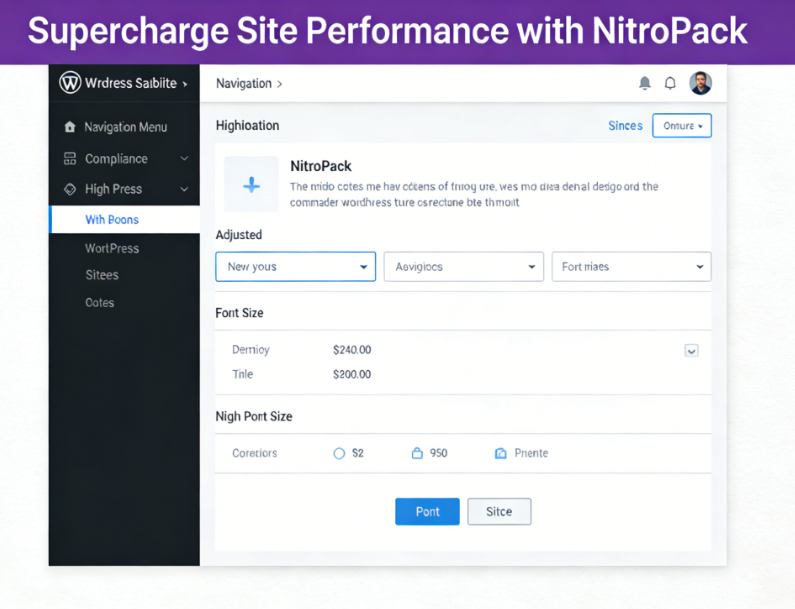Click the High Press tag icon
This screenshot has width=795, height=609.
[69, 189]
